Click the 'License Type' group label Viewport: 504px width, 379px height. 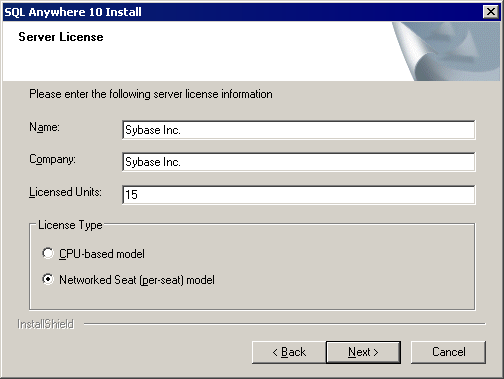[70, 225]
